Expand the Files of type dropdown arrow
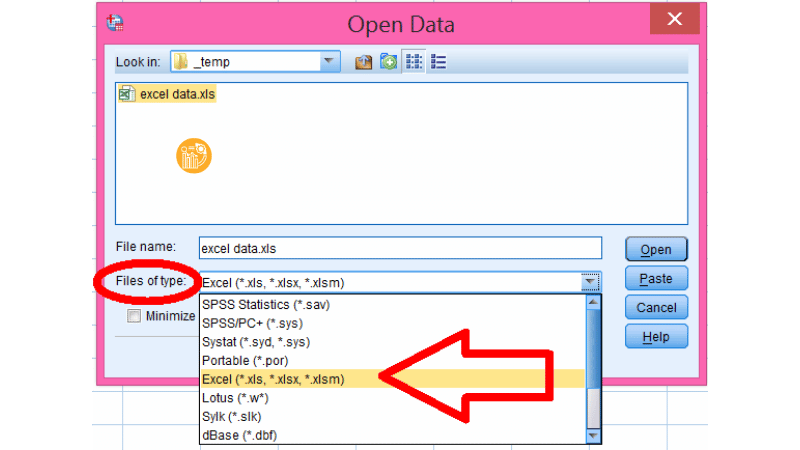 coord(590,282)
